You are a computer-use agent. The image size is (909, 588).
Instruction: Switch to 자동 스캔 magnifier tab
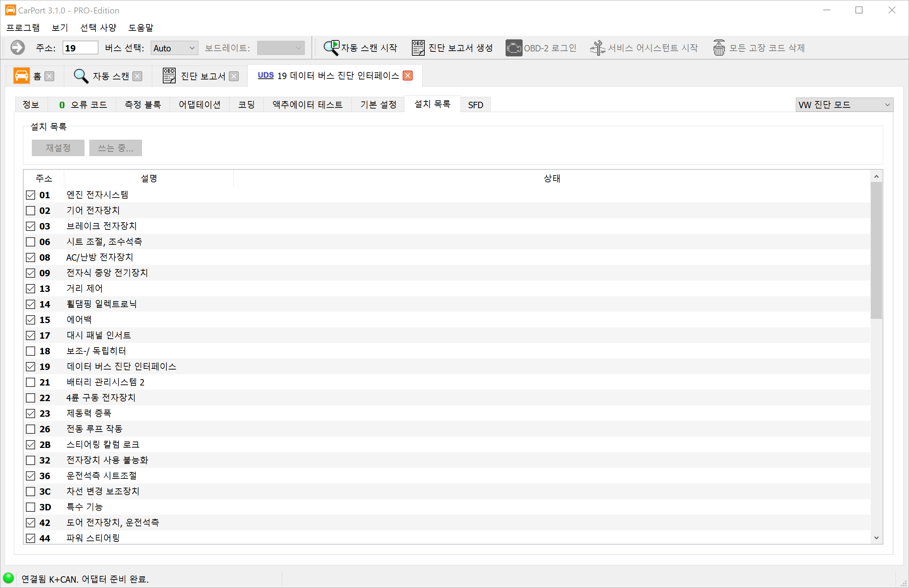[x=81, y=76]
